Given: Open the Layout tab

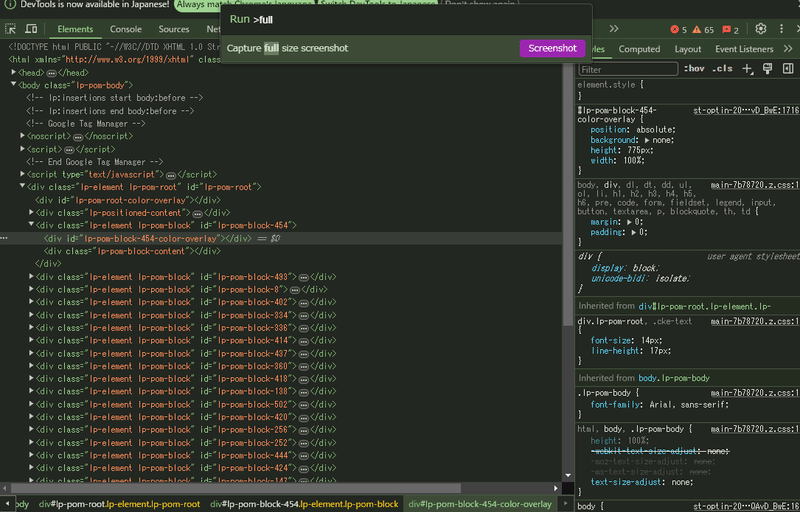Looking at the screenshot, I should [x=687, y=49].
